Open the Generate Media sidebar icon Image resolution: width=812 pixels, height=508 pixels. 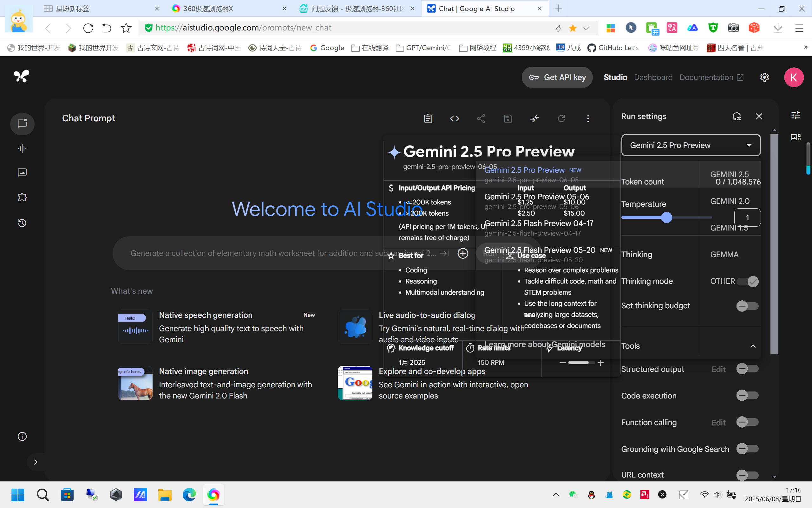point(22,173)
